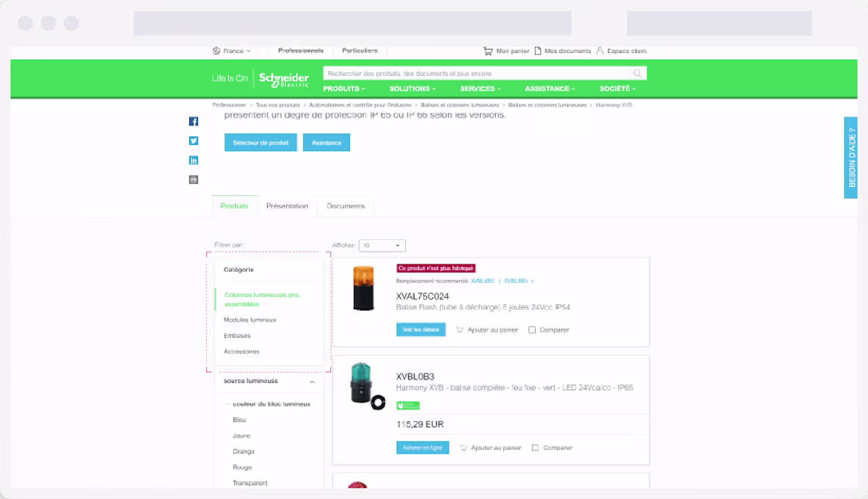Filter by Bleu color
The image size is (868, 499).
(x=239, y=420)
